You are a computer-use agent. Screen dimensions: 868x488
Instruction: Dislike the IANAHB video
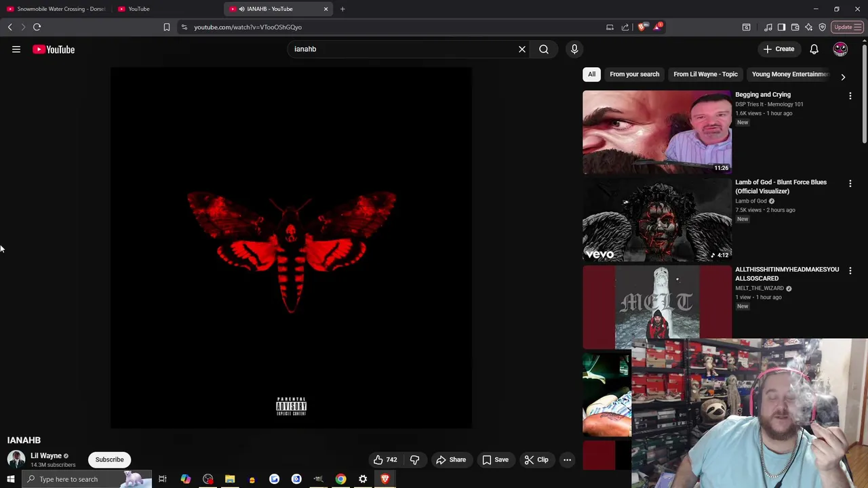(414, 460)
